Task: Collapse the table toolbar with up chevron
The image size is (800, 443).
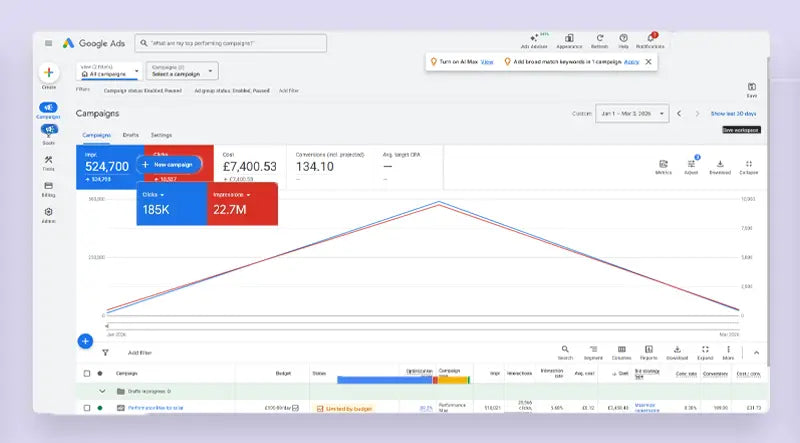Action: pyautogui.click(x=756, y=353)
